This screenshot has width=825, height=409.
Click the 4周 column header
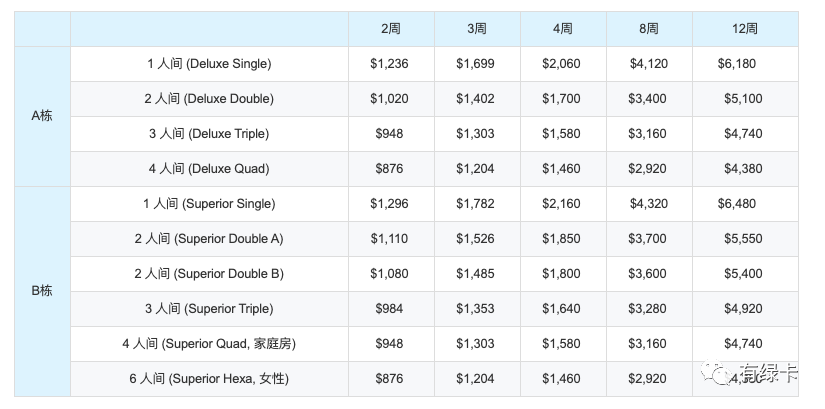[x=563, y=29]
